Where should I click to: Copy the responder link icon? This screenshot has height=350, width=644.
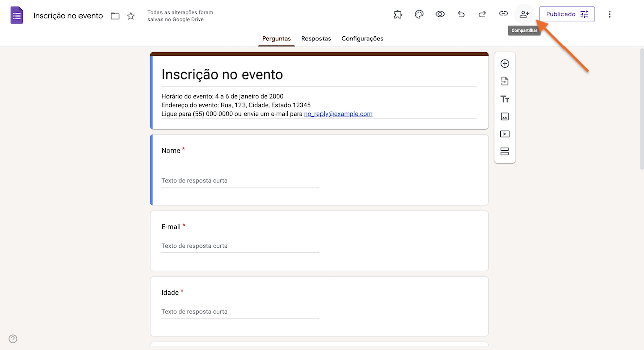[503, 14]
